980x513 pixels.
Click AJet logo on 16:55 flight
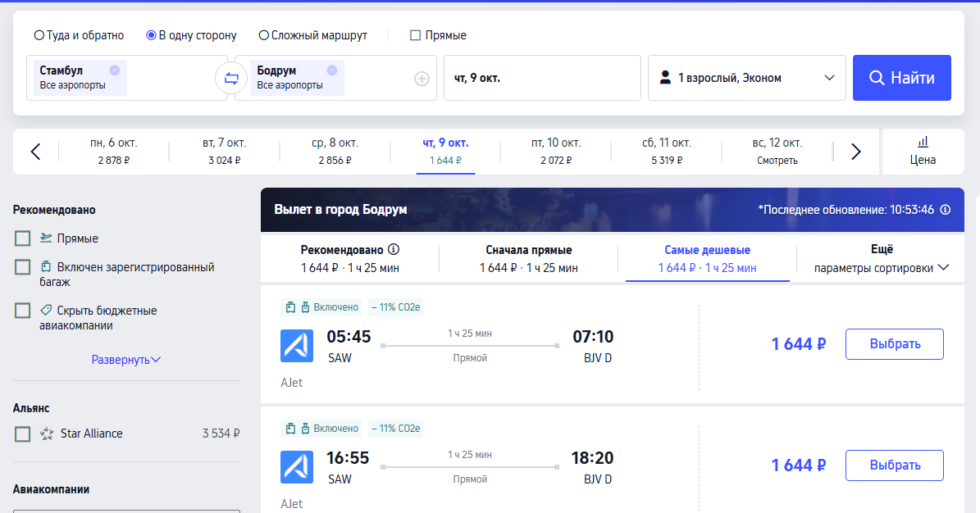point(297,467)
